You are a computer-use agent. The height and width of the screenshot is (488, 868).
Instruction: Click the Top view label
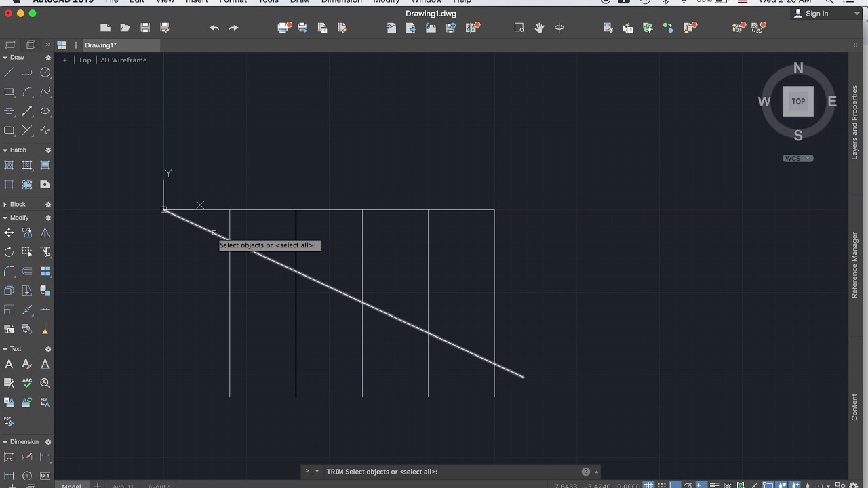pyautogui.click(x=85, y=60)
